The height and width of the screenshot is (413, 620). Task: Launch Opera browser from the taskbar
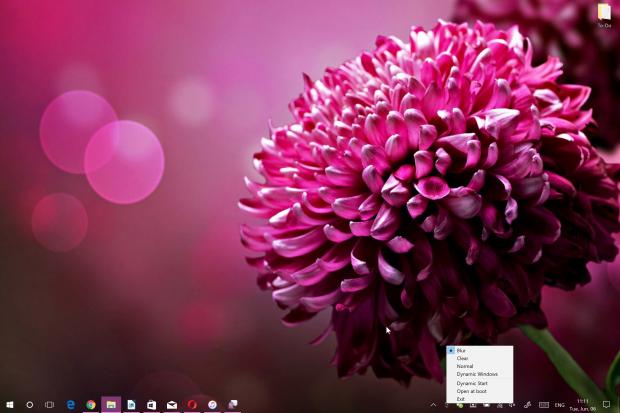click(x=192, y=405)
